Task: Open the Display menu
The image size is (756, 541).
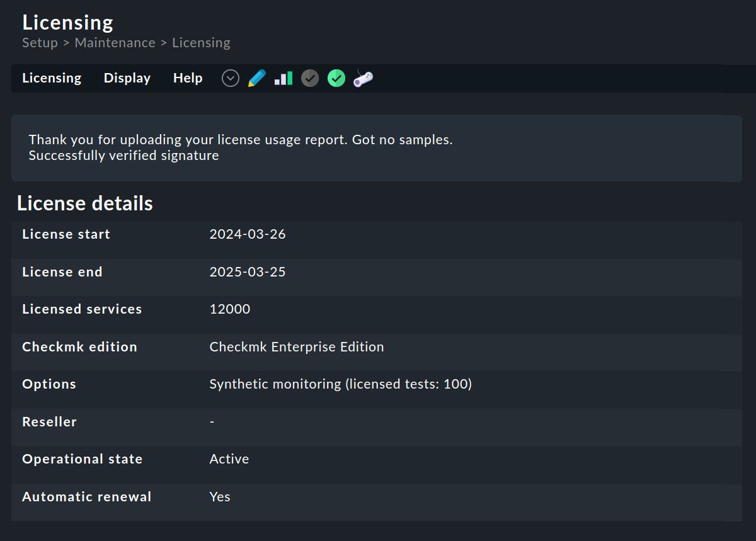Action: click(x=127, y=78)
